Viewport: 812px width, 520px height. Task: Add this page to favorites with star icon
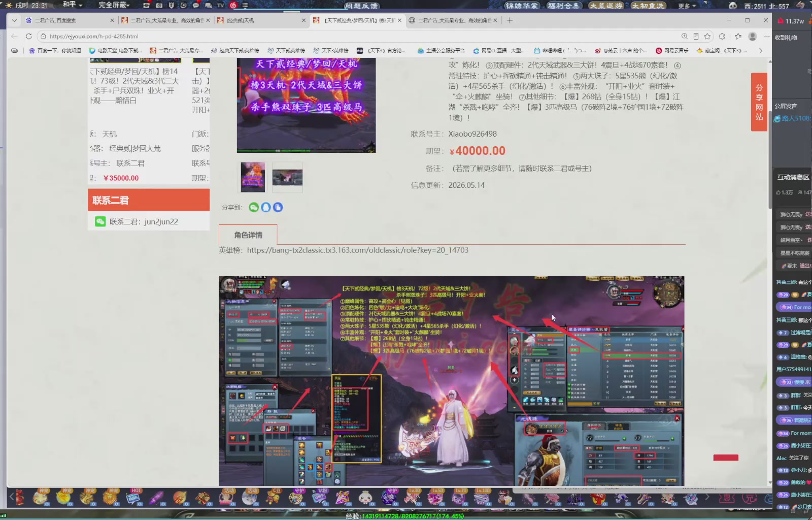(x=707, y=36)
